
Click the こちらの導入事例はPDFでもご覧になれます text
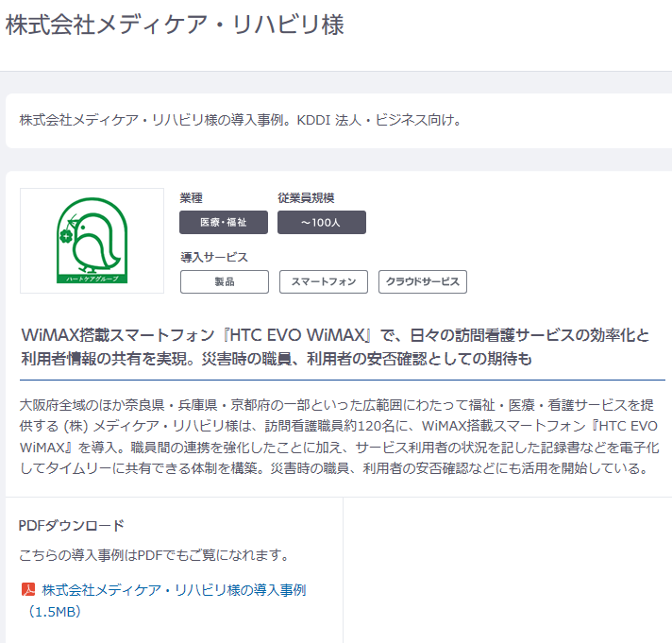tap(154, 554)
